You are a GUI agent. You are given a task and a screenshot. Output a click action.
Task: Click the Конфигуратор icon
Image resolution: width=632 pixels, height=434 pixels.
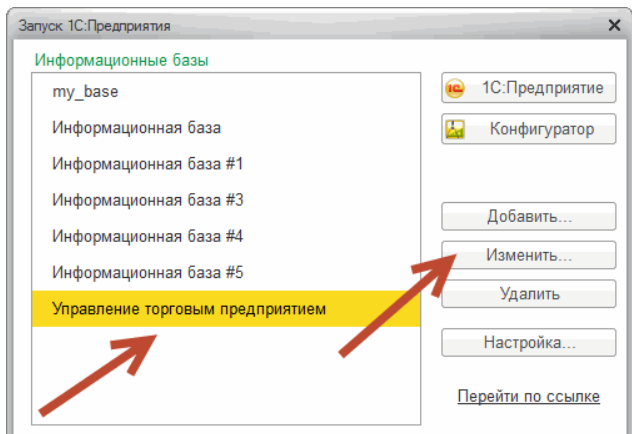(x=456, y=129)
